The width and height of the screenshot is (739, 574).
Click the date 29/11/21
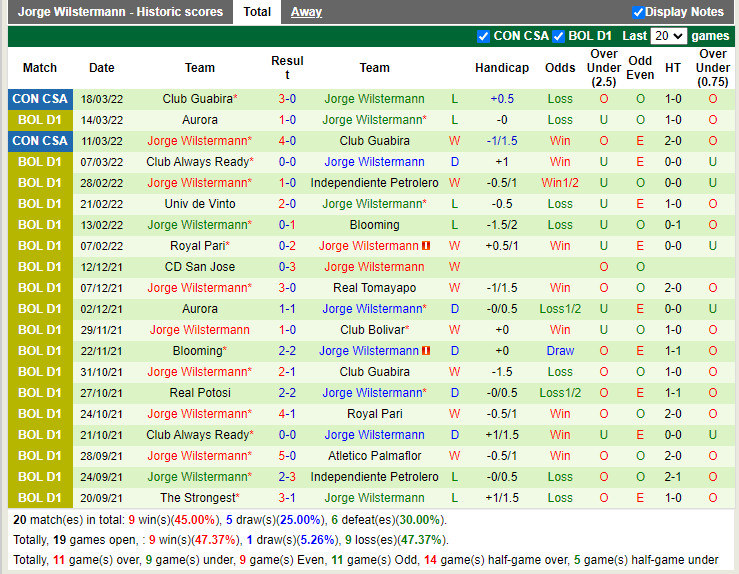(101, 330)
